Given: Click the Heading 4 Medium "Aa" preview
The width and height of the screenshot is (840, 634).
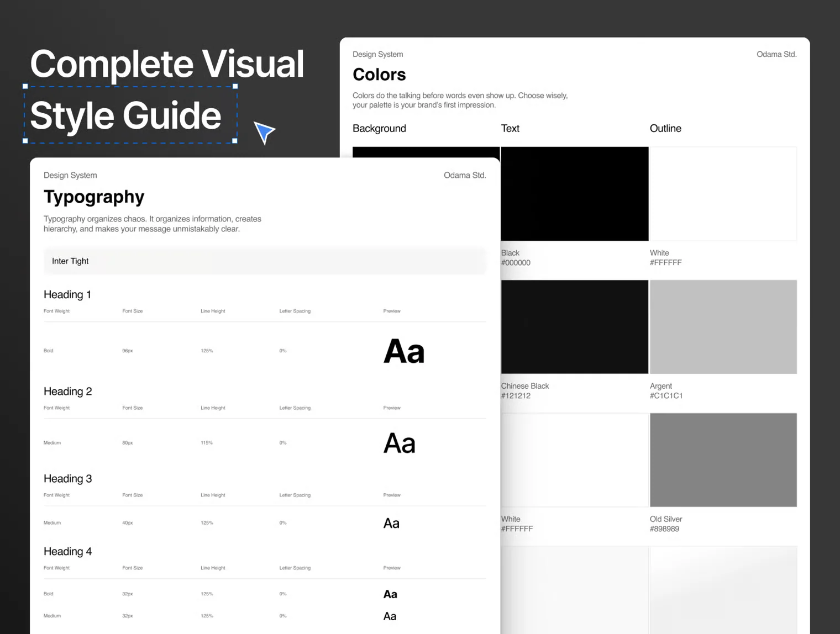Looking at the screenshot, I should pyautogui.click(x=390, y=616).
